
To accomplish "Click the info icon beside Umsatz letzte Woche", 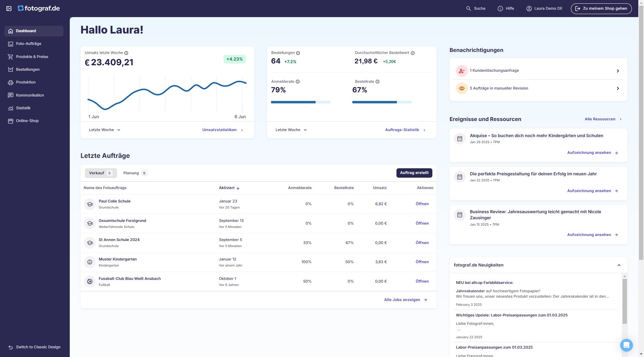I will pos(126,53).
